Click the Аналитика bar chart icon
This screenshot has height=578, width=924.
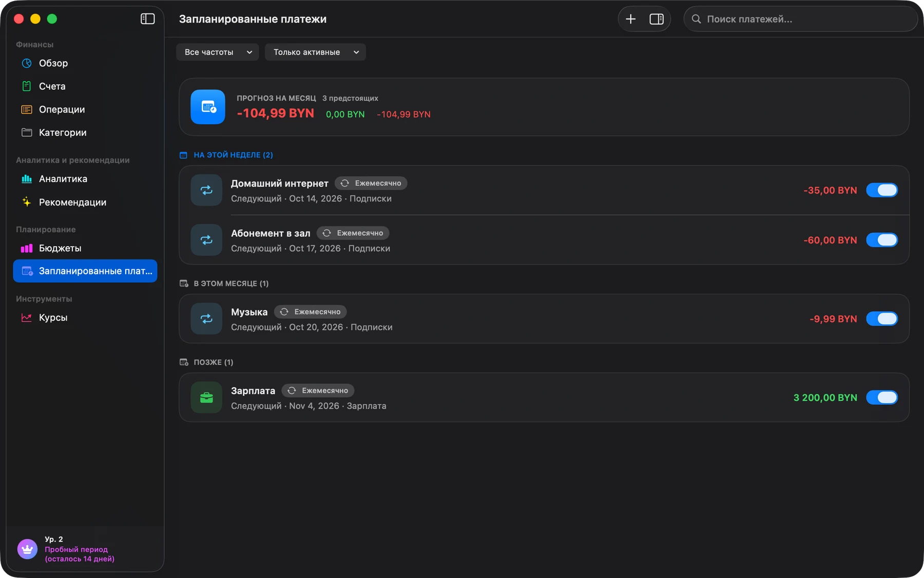point(27,179)
